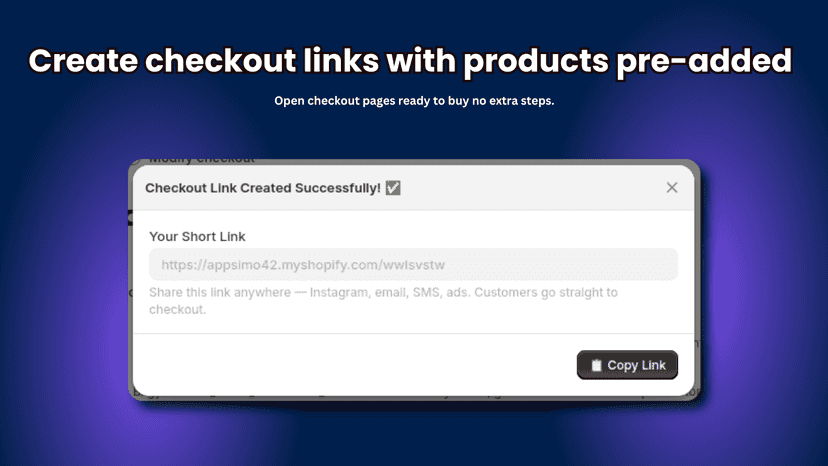The width and height of the screenshot is (828, 466).
Task: Select the appsimo42 short link field
Action: click(x=413, y=264)
